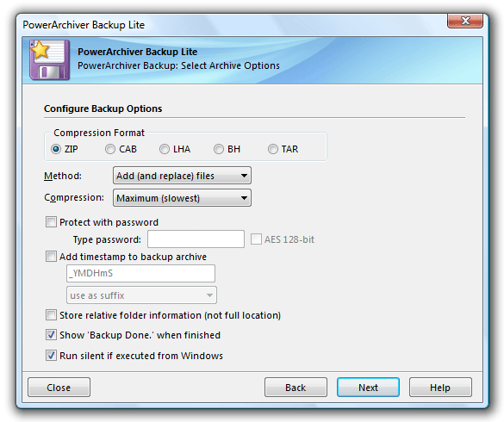Open the Method dropdown list
This screenshot has height=422, width=504.
182,176
